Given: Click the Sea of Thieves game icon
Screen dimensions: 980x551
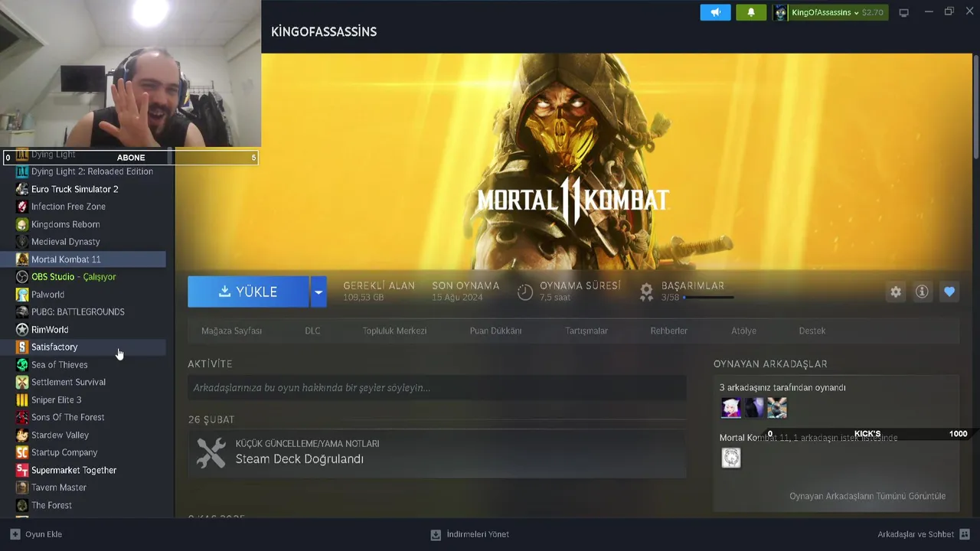Looking at the screenshot, I should (22, 365).
